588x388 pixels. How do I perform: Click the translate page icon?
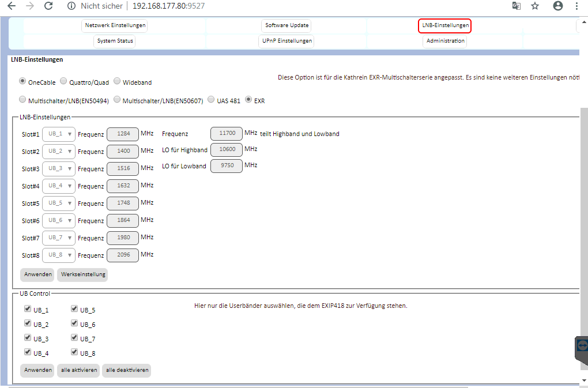click(x=516, y=6)
